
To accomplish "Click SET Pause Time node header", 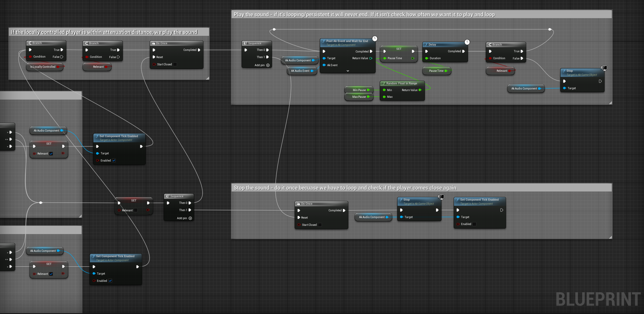I will [399, 49].
